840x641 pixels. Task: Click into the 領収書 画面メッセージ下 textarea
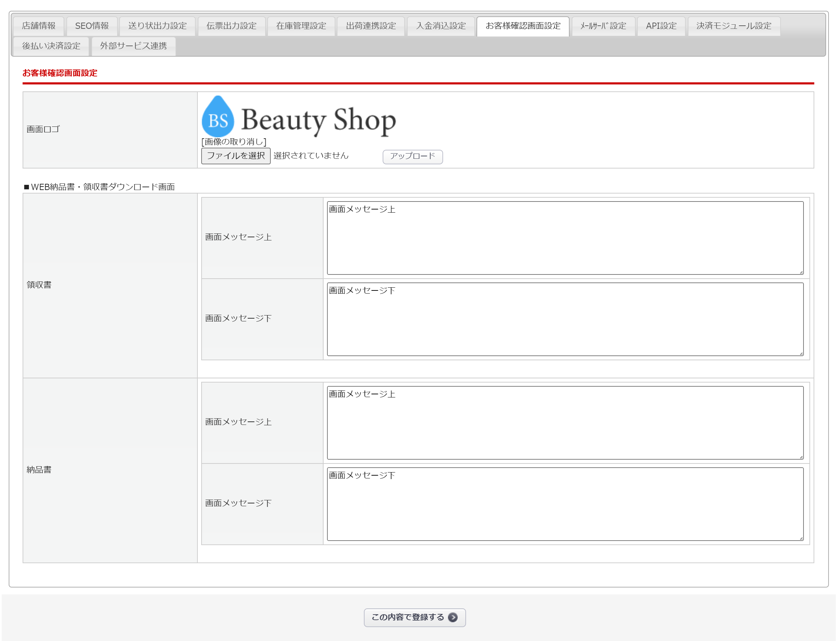[565, 320]
